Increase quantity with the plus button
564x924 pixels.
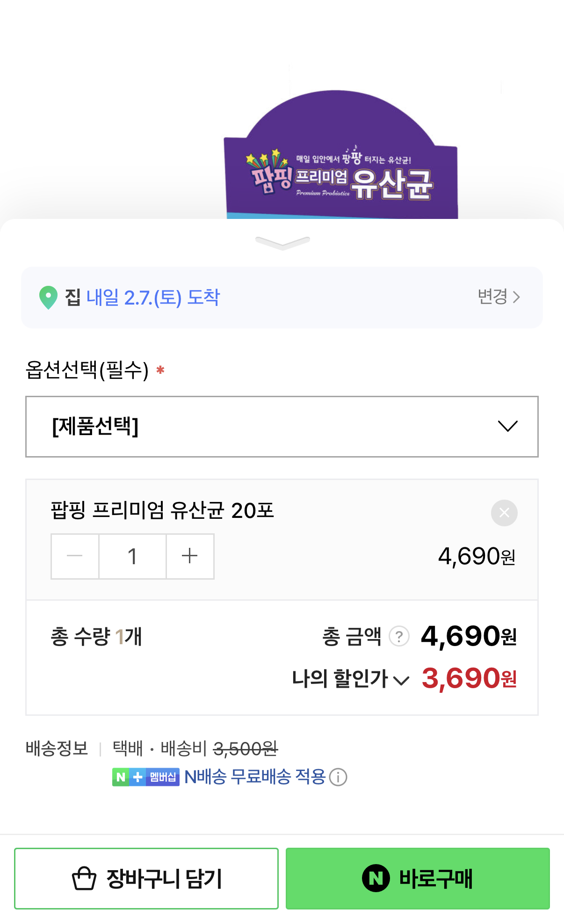point(190,556)
